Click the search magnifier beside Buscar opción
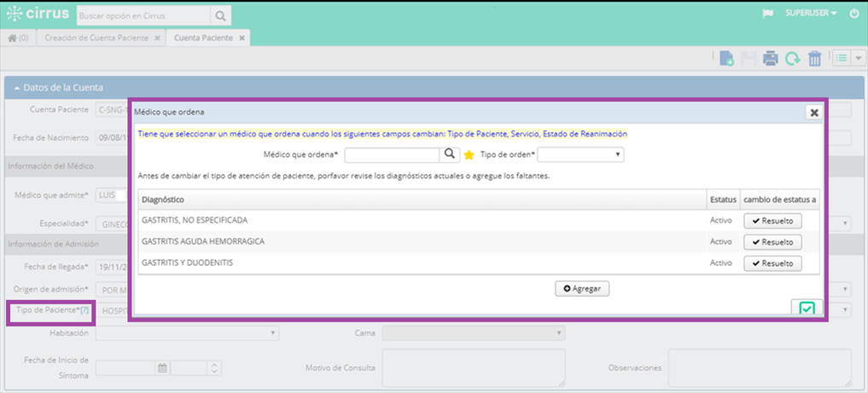 click(x=220, y=16)
